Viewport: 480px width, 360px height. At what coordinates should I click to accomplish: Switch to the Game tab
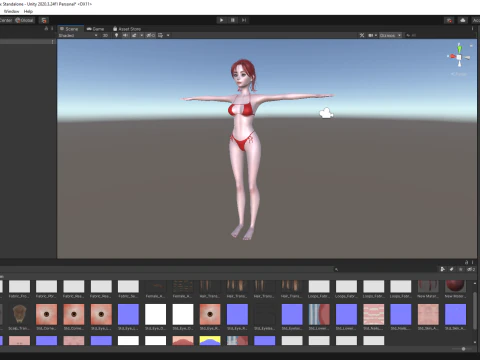95,29
